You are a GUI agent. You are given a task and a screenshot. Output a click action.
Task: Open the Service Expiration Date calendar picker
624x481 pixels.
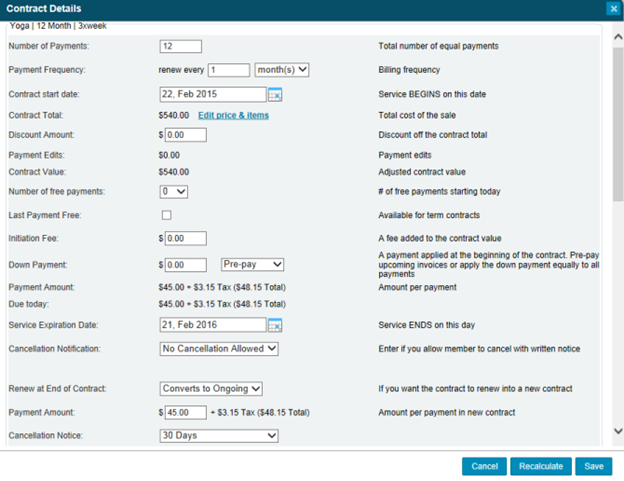click(275, 325)
